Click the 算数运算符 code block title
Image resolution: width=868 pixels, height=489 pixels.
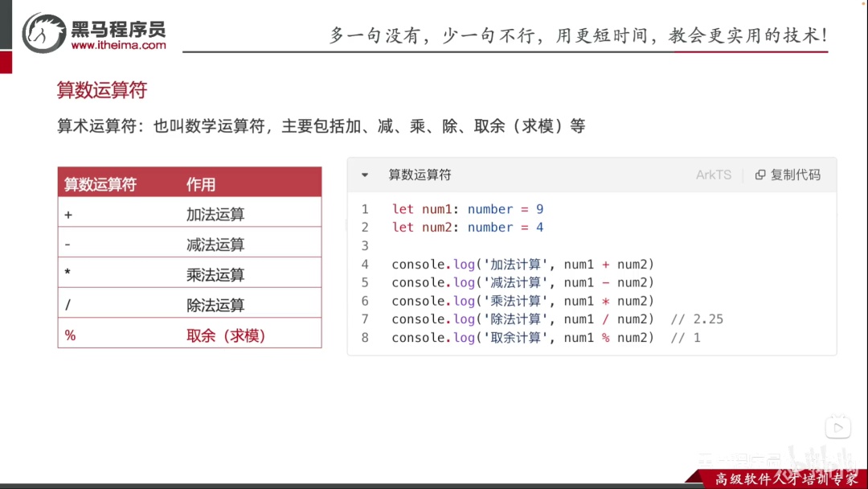pos(420,175)
